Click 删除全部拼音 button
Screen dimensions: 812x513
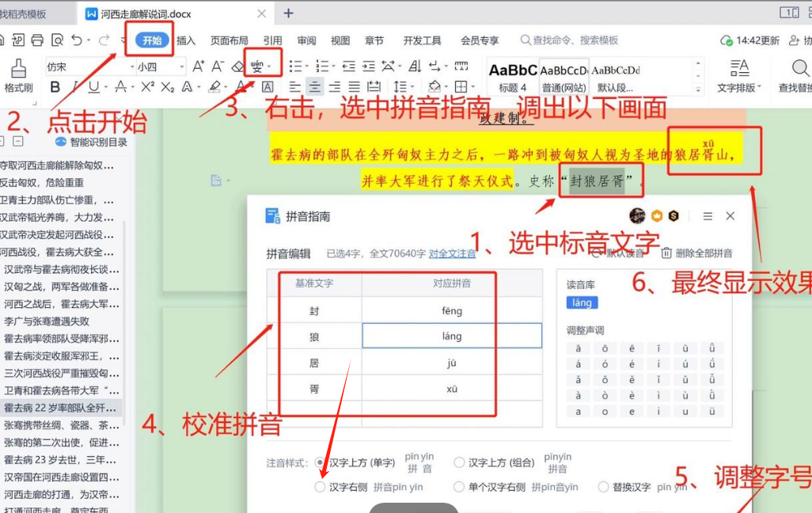tap(697, 253)
